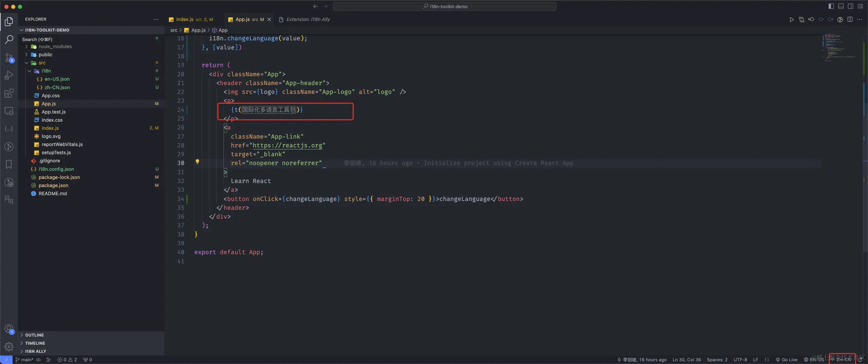This screenshot has height=364, width=868.
Task: Click the code minimap preview
Action: 839,47
